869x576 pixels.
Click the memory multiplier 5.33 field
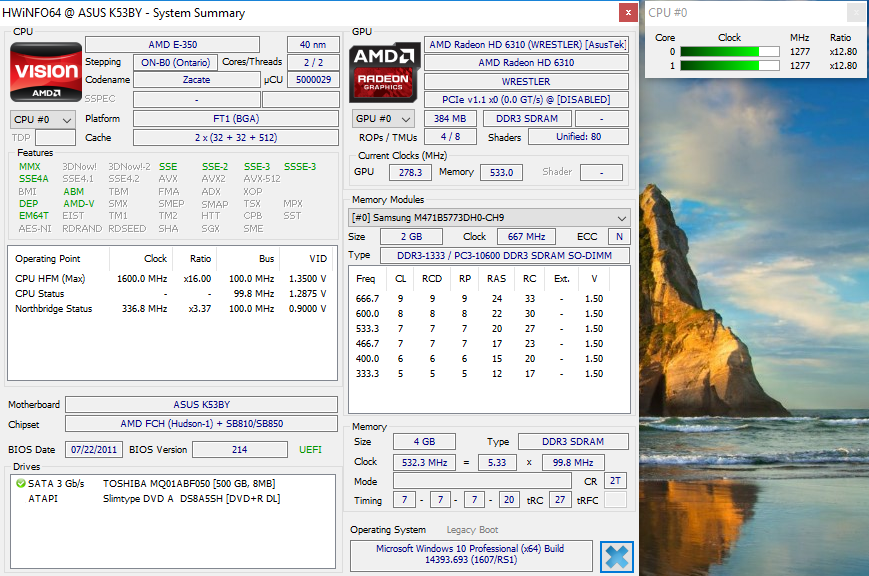coord(497,462)
